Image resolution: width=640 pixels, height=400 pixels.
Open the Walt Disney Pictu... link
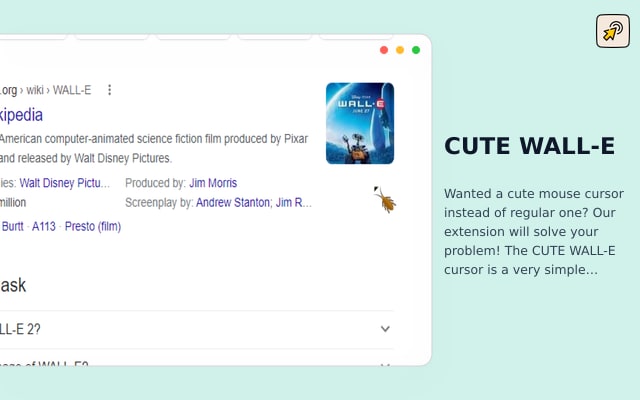click(x=64, y=183)
